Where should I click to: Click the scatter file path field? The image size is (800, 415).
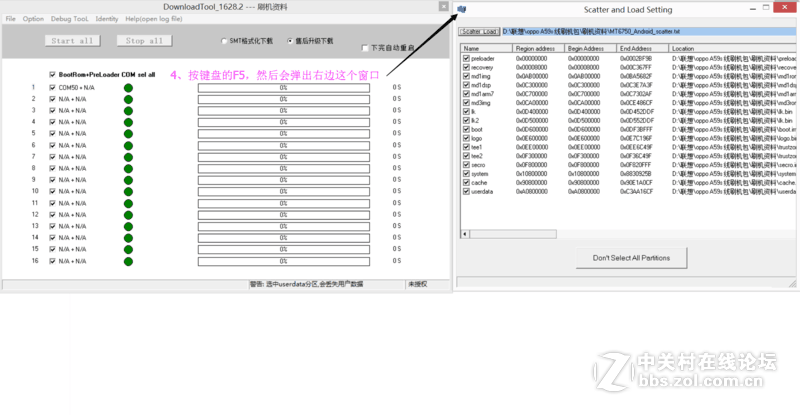click(x=648, y=32)
